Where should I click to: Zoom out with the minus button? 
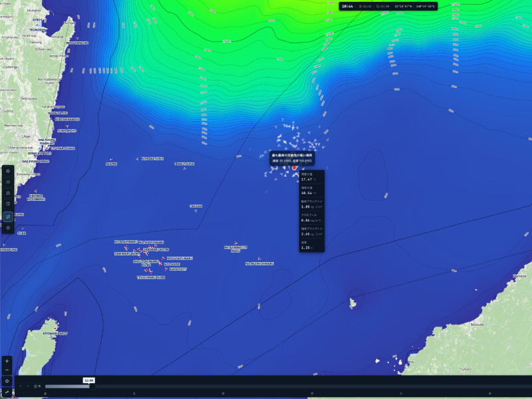(7, 370)
